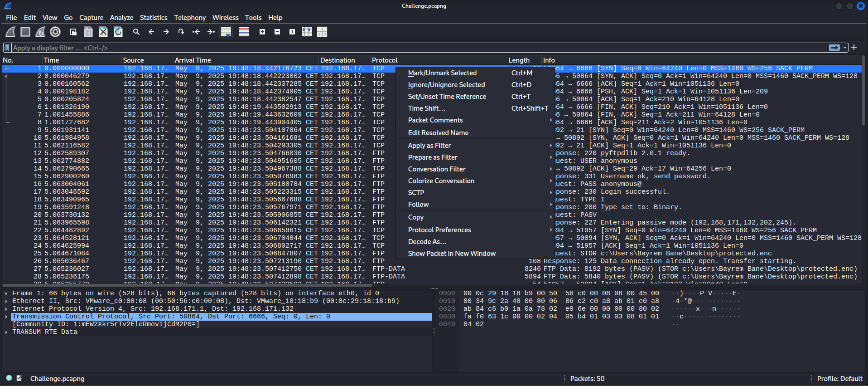Close this capture file via toolbar
The image size is (868, 386).
[103, 32]
